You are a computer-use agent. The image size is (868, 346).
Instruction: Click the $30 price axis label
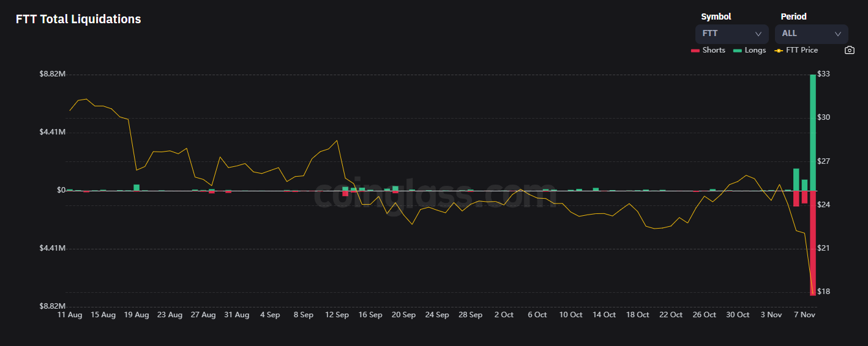click(x=823, y=117)
